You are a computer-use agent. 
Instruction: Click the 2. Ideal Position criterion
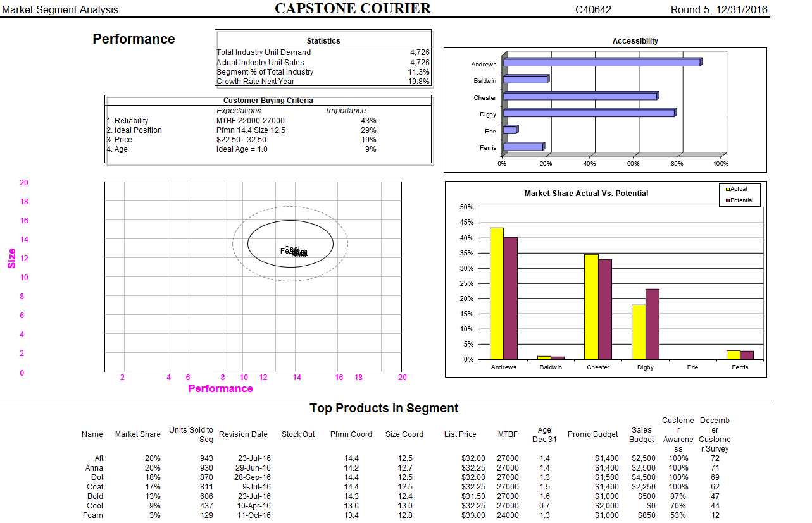134,130
